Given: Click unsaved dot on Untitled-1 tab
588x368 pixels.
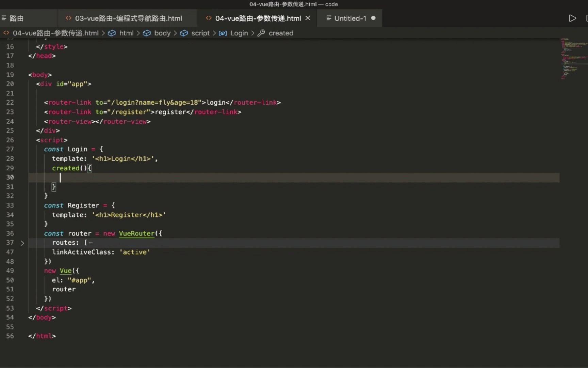Looking at the screenshot, I should coord(373,18).
